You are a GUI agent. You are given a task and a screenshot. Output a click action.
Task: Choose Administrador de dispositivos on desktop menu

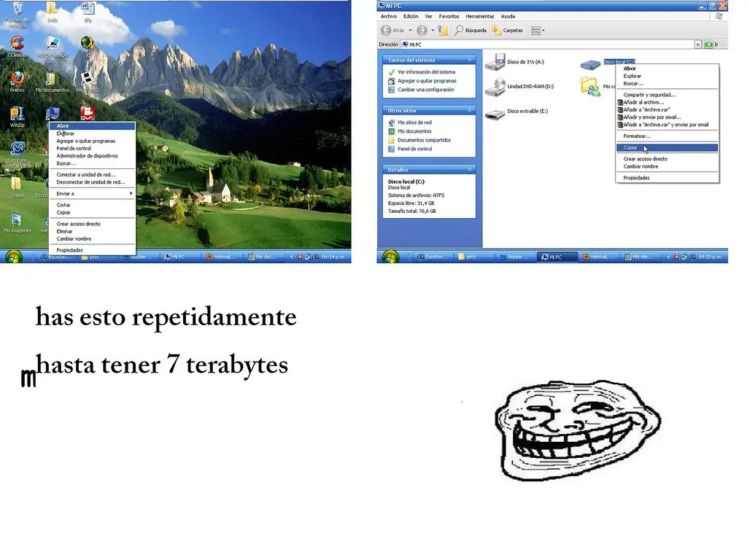(x=93, y=156)
